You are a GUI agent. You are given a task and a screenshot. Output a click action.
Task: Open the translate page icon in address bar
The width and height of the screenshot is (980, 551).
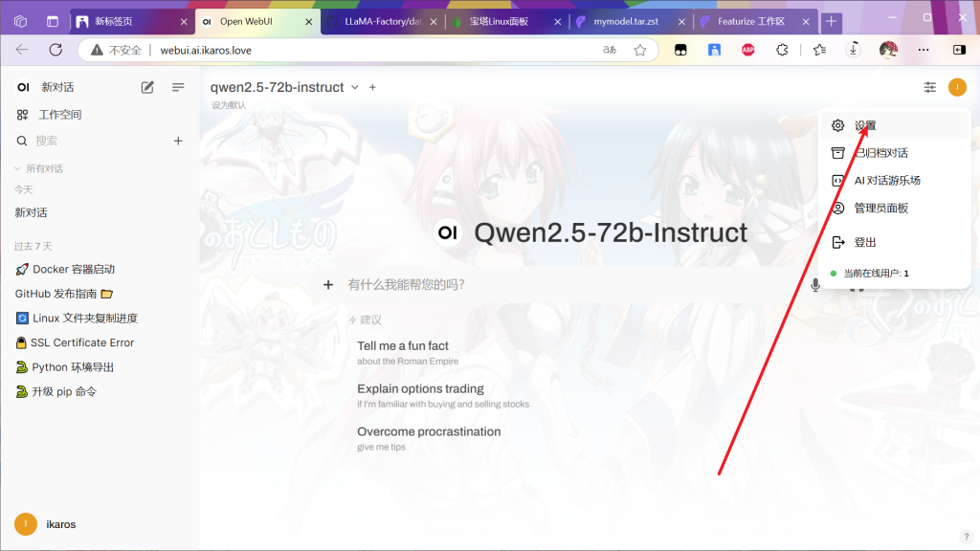click(610, 50)
